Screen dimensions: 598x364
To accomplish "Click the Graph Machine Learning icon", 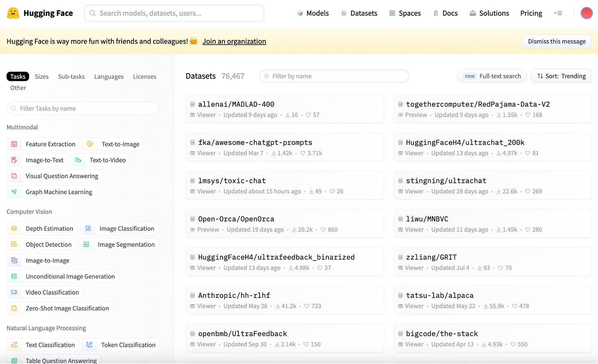I will [x=14, y=192].
